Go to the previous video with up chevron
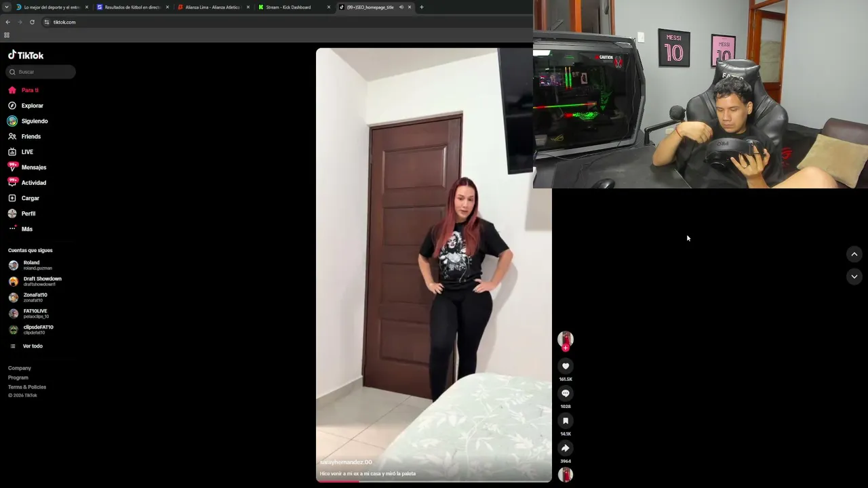 (854, 254)
